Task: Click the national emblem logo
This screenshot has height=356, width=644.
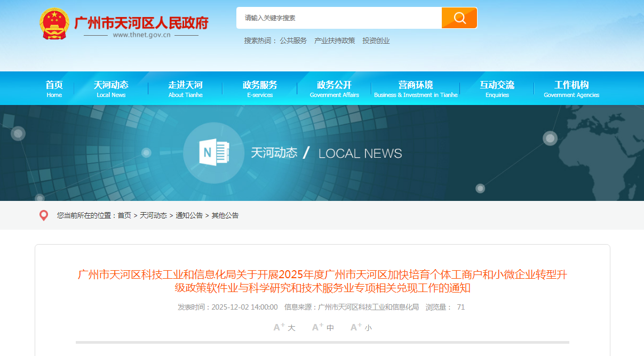Action: pos(54,24)
